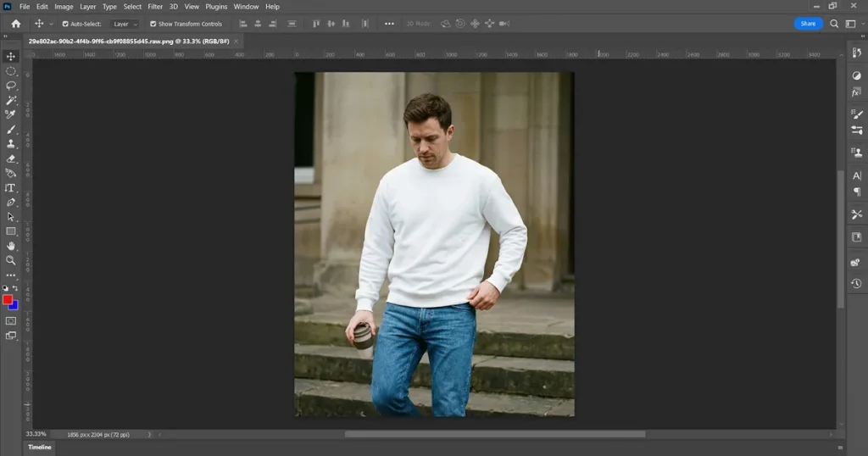868x456 pixels.
Task: Open the Clone Source panel icon
Action: coord(856,153)
